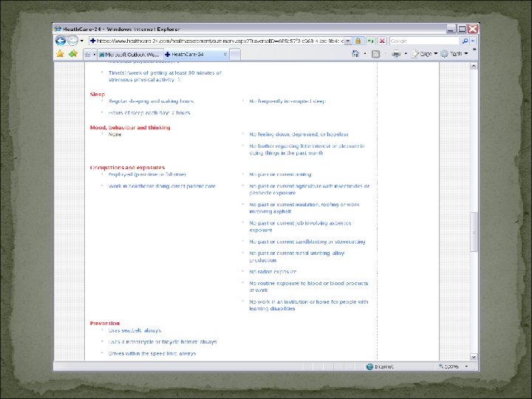Click 'No feeling down, depressed, or hopeless'
The height and width of the screenshot is (399, 532).
click(x=299, y=134)
